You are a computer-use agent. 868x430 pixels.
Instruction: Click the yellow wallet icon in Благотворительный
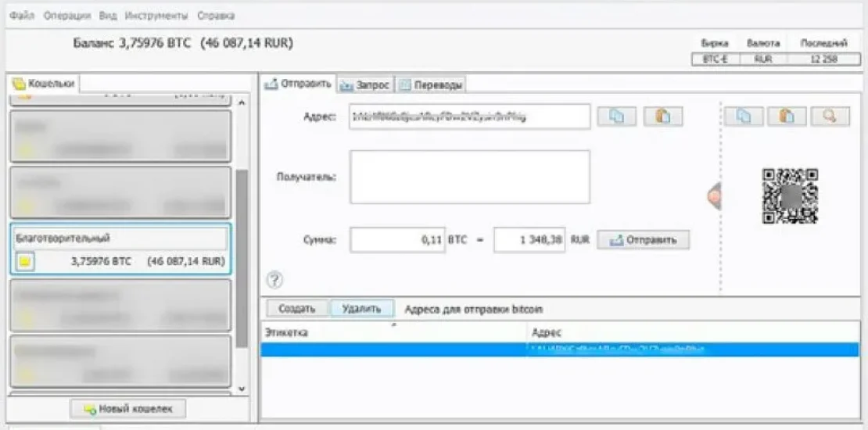tap(24, 262)
